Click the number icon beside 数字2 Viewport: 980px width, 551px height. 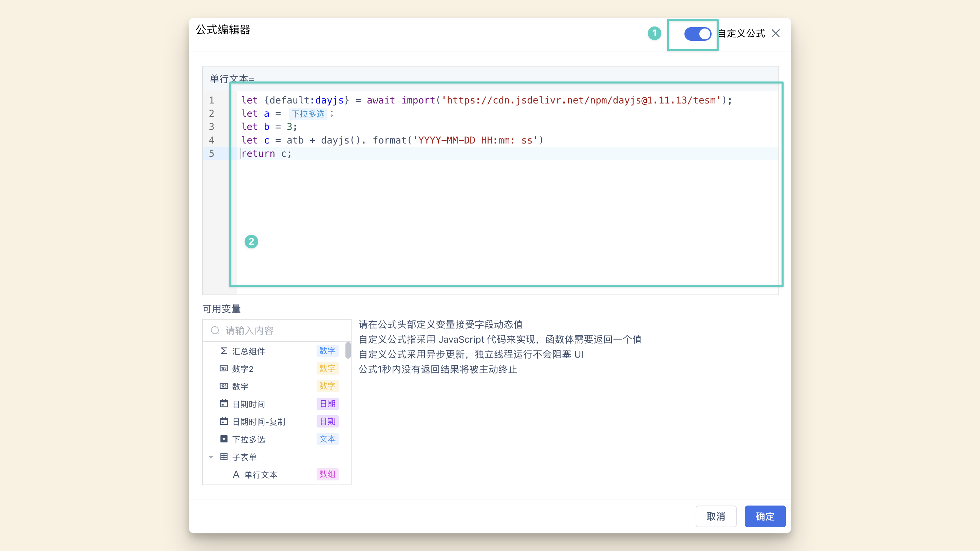pos(224,368)
